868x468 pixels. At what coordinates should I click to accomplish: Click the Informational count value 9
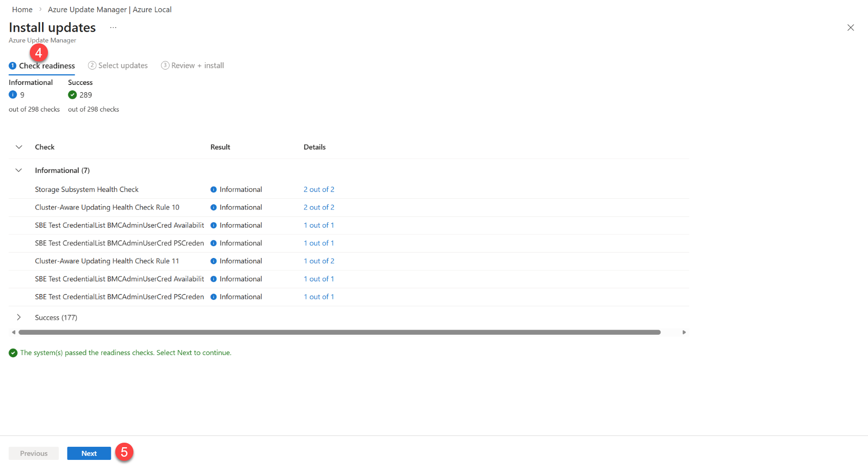(x=22, y=95)
